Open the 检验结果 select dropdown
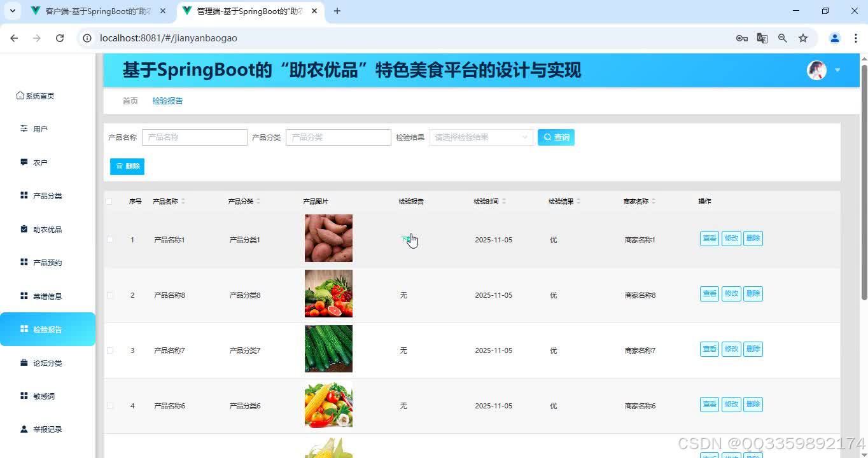Viewport: 868px width, 458px height. (481, 137)
